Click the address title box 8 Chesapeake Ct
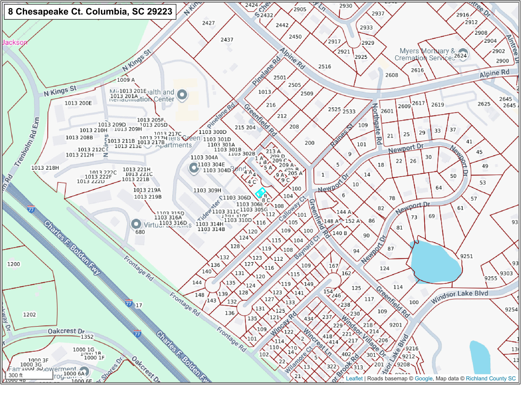Image resolution: width=532 pixels, height=411 pixels. coord(90,11)
